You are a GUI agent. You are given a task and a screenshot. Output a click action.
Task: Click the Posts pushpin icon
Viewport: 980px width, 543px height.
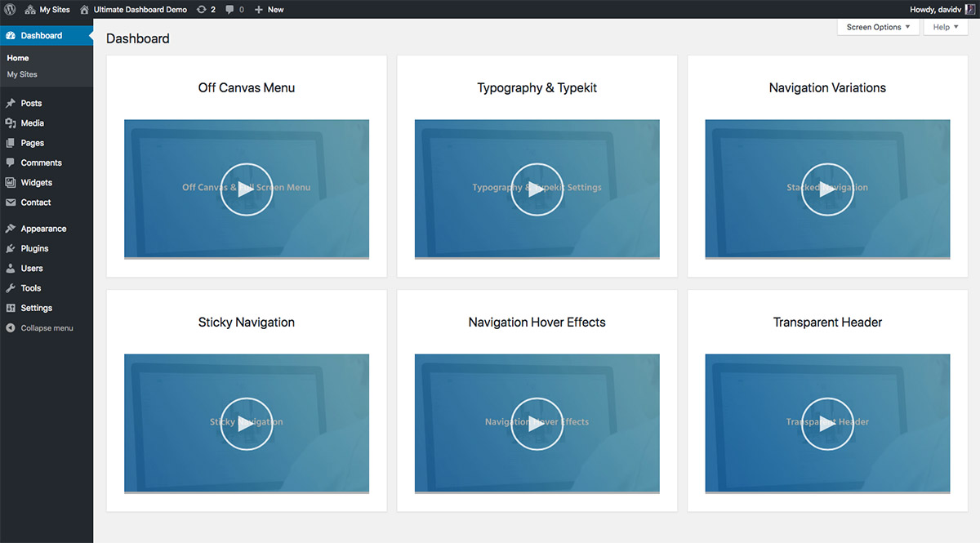coord(11,103)
